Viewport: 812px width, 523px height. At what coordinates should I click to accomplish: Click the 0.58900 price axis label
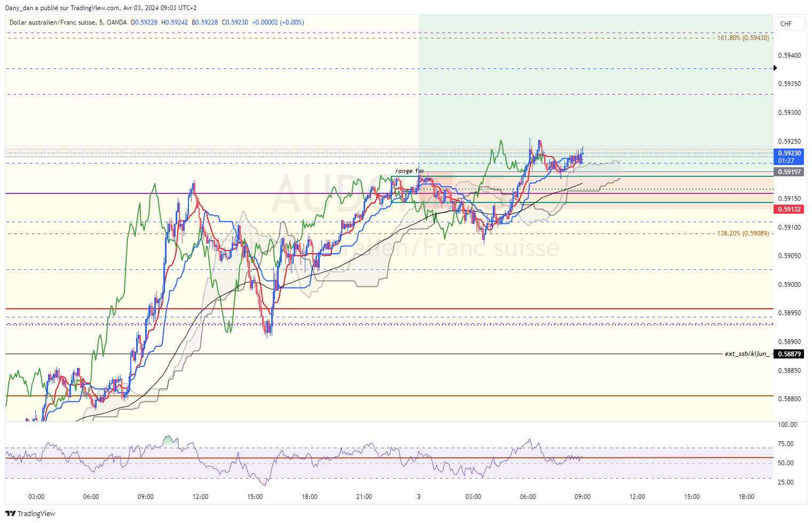790,342
